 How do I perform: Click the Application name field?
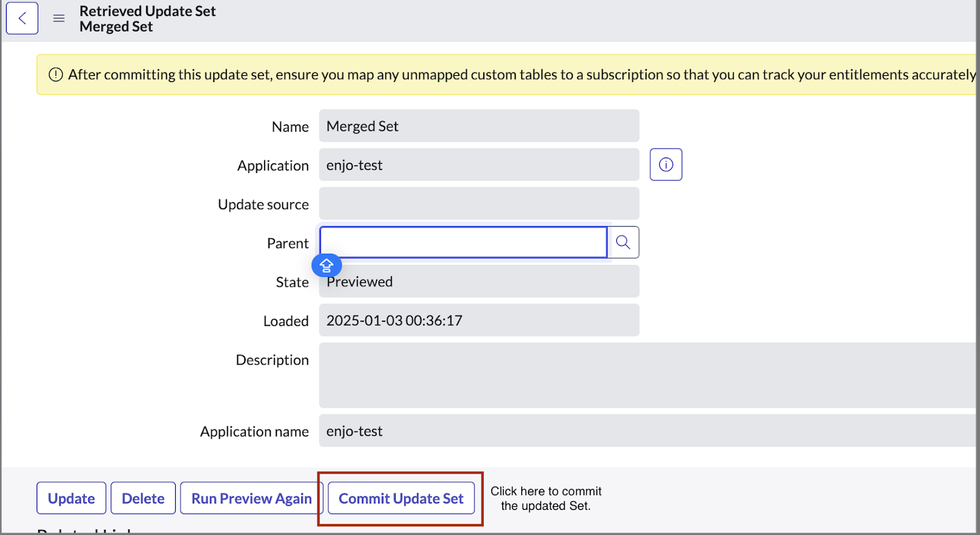point(647,430)
